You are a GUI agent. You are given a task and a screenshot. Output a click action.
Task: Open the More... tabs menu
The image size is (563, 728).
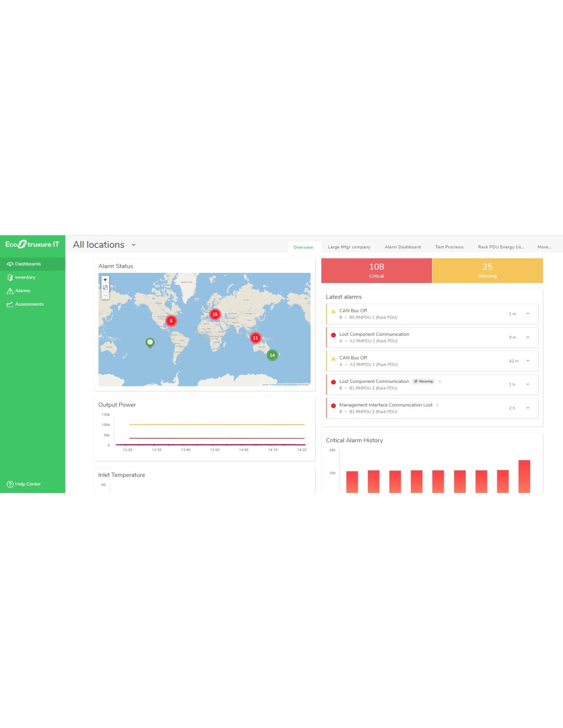click(544, 247)
